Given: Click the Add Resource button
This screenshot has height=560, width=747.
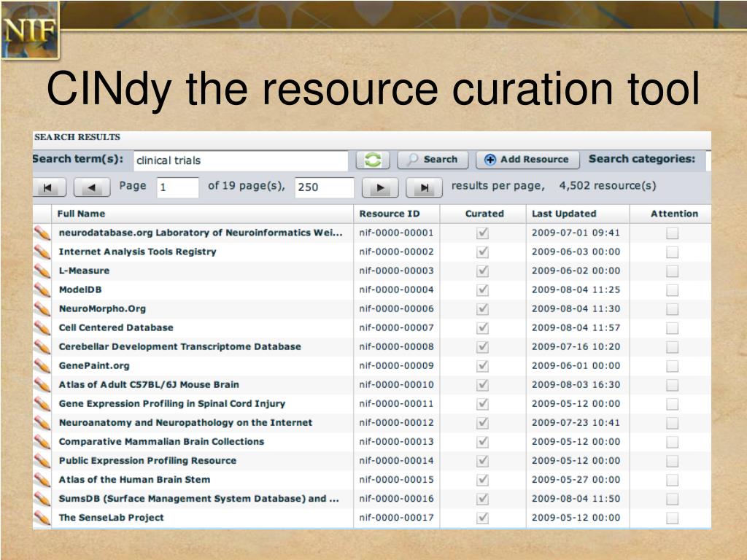Looking at the screenshot, I should tap(527, 160).
